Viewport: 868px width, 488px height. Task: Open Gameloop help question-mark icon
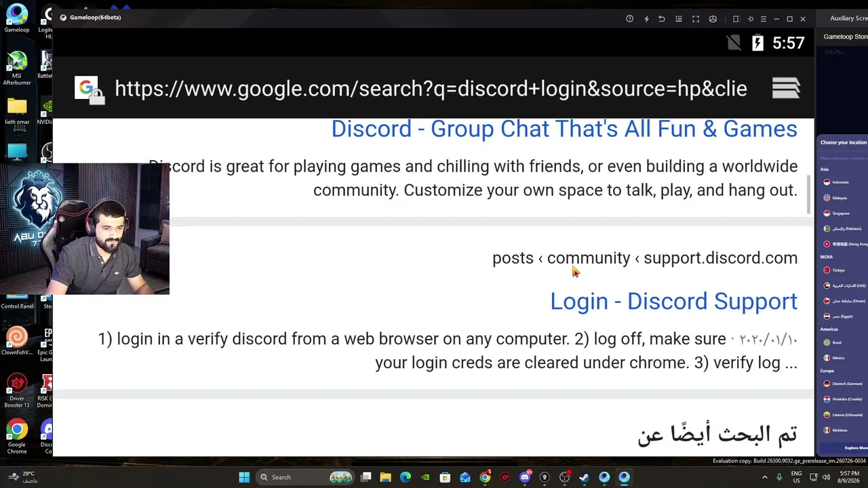coord(629,19)
